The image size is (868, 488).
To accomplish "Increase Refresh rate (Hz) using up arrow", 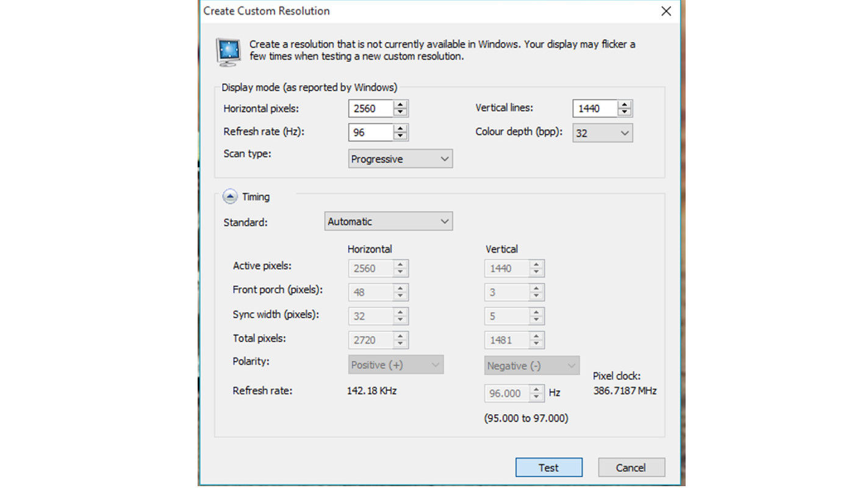I will coord(400,129).
